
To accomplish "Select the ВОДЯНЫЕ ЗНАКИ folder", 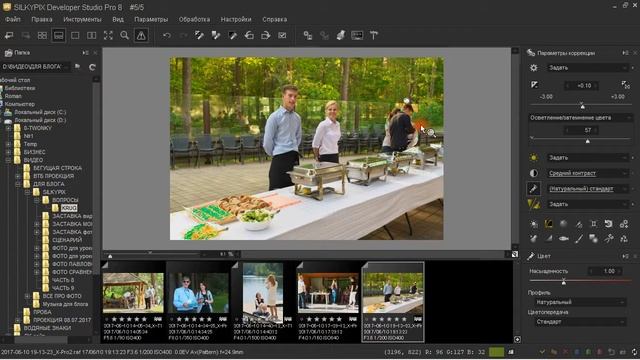I will coord(47,328).
